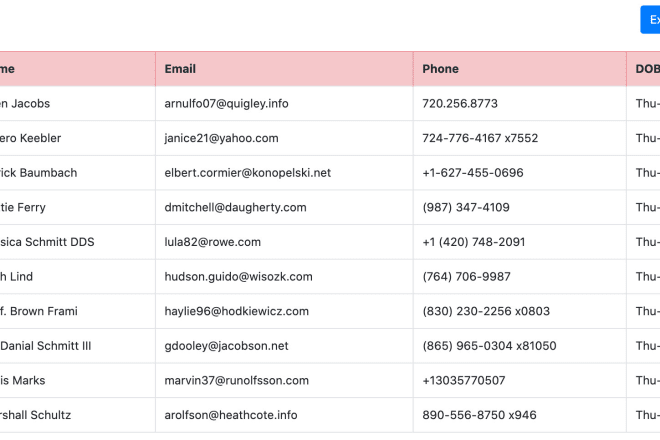Click the DOB column header
Image resolution: width=660 pixels, height=440 pixels.
point(646,69)
